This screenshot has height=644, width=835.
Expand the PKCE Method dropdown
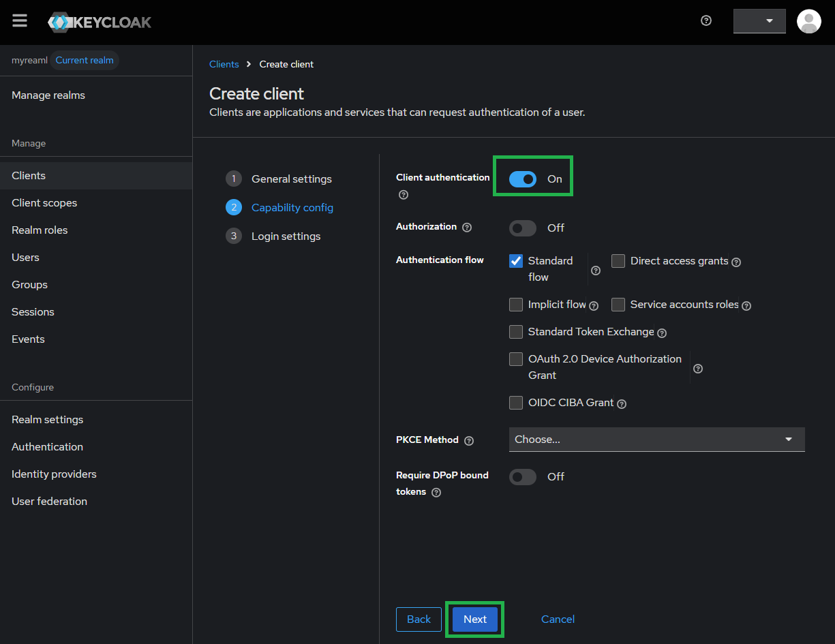click(656, 440)
